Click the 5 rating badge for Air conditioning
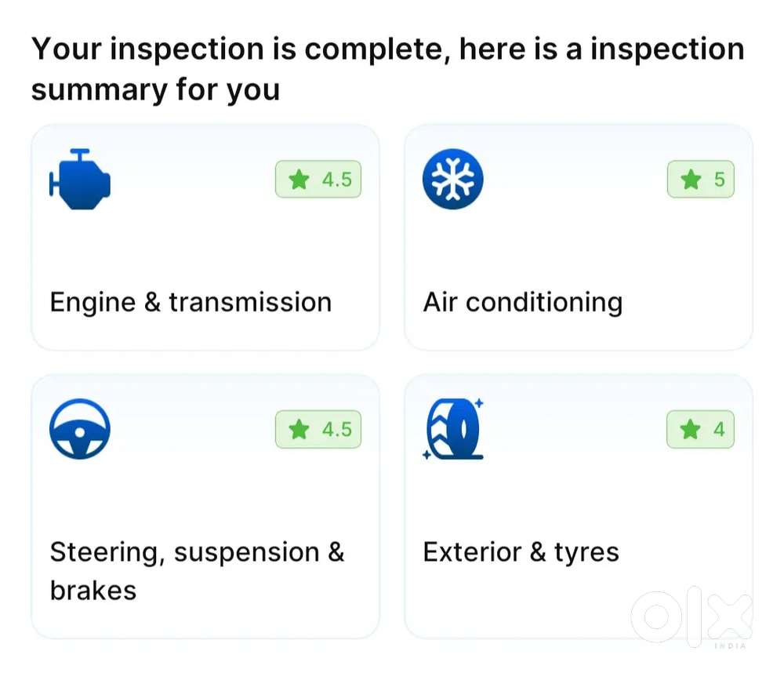784x691 pixels. [701, 180]
